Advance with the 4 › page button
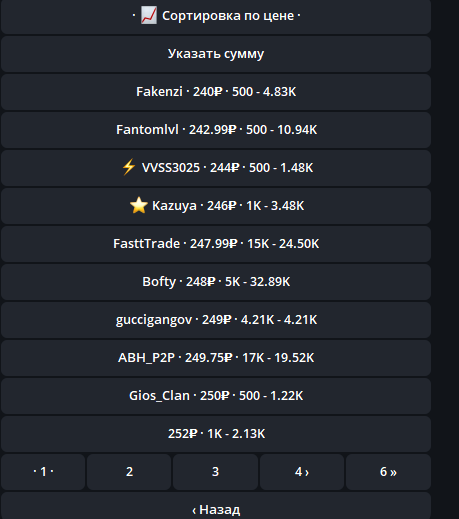Screen dimensions: 459x519 coord(302,472)
